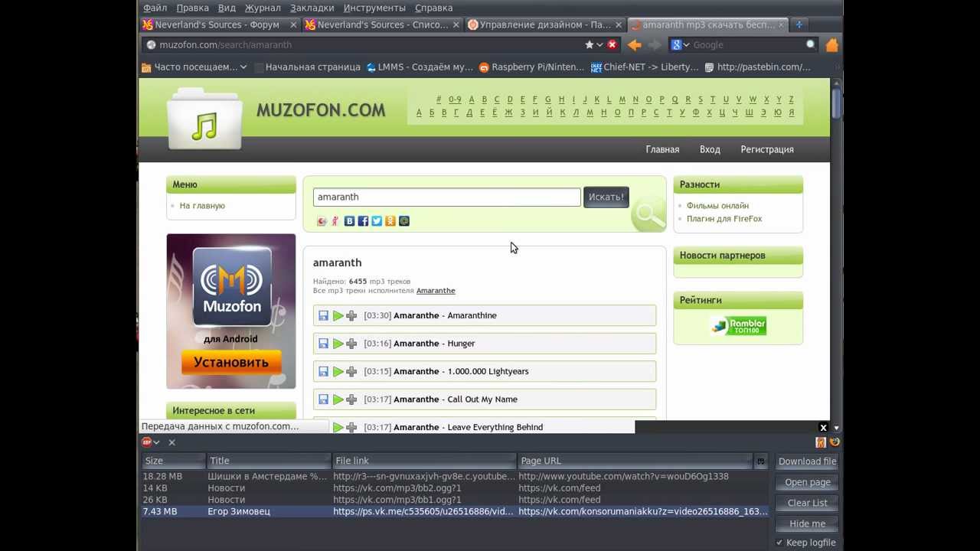Click the Muzofon folder logo
This screenshot has width=980, height=551.
[x=204, y=119]
